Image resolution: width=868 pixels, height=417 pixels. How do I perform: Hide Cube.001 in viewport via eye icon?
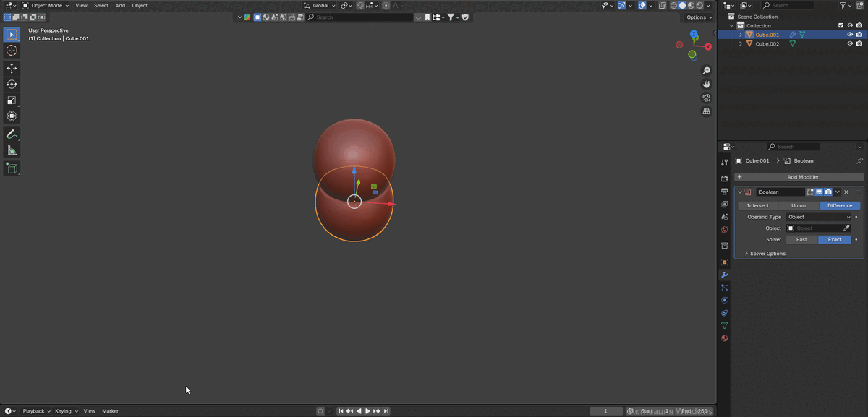(x=850, y=35)
